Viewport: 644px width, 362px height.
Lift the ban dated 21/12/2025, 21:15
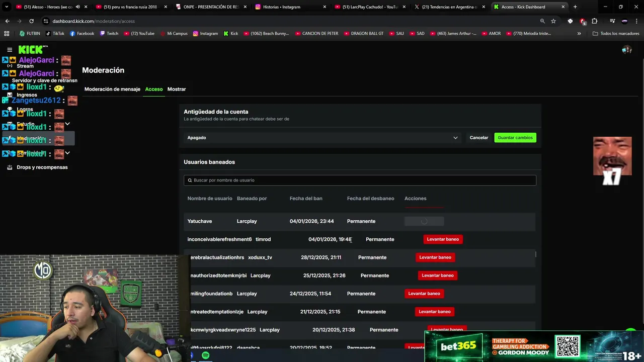[435, 312]
